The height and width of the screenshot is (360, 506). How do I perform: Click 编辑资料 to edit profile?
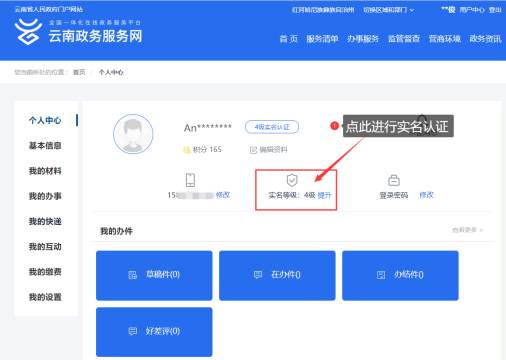(x=273, y=150)
